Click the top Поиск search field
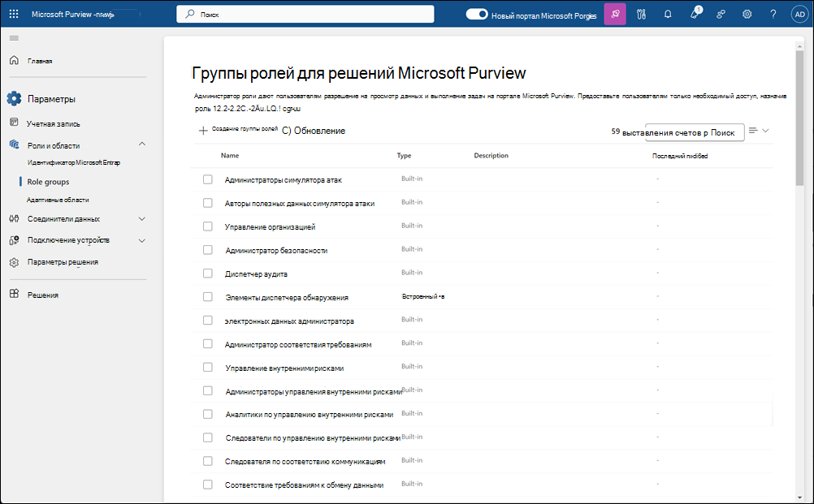This screenshot has width=814, height=504. 305,14
